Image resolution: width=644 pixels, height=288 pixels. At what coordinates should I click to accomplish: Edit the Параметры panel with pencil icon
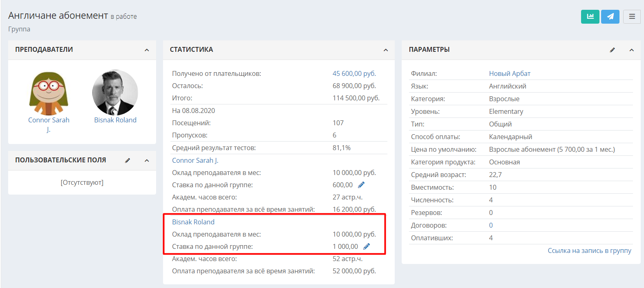(x=612, y=50)
